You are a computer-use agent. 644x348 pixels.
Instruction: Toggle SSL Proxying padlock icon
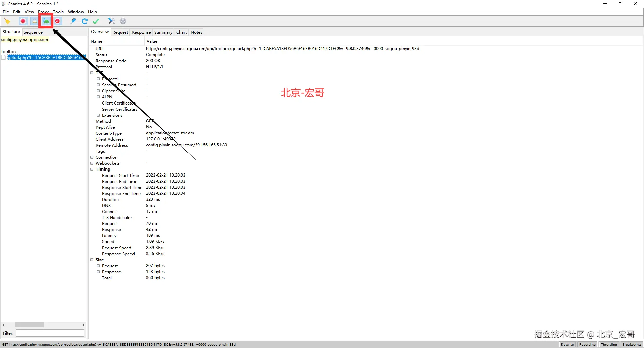click(x=35, y=21)
